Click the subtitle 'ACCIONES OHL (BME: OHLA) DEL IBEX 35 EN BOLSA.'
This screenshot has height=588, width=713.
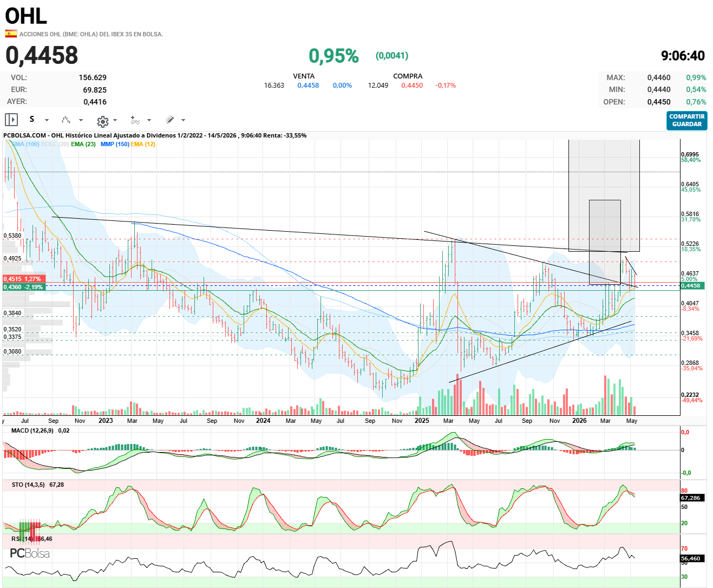pos(91,34)
